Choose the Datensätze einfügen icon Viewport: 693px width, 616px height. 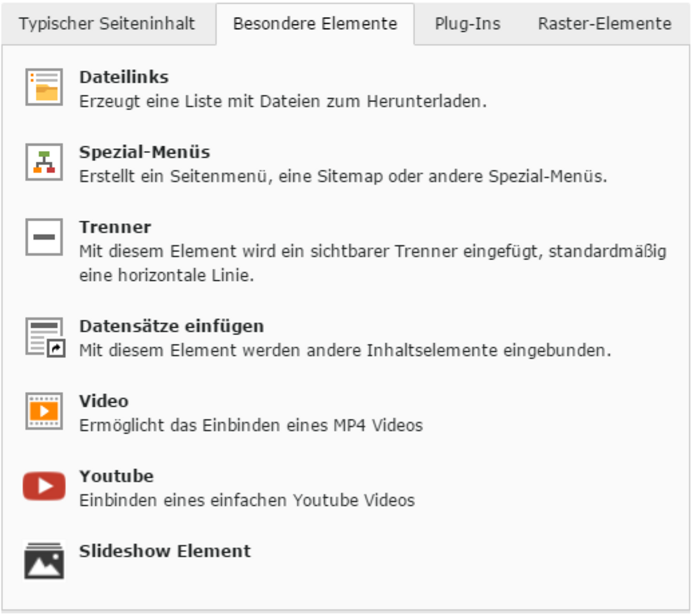44,337
